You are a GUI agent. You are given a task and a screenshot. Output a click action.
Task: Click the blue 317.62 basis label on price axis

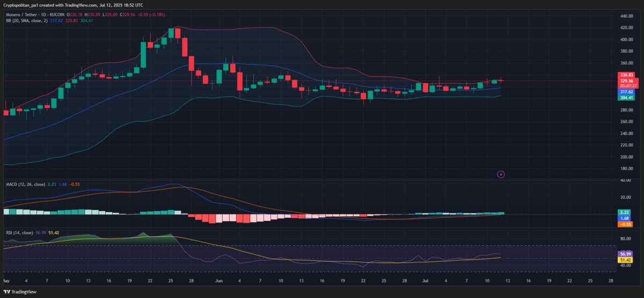point(627,92)
